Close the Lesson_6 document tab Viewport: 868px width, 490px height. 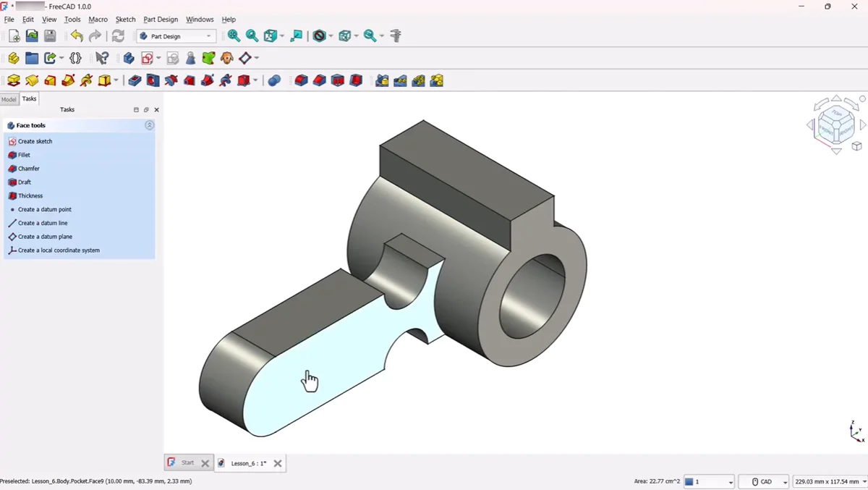(x=278, y=463)
